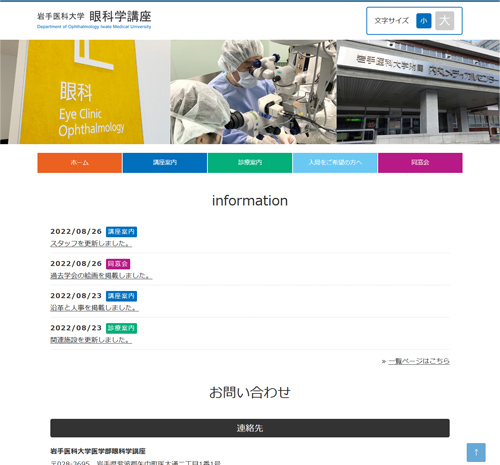Viewport: 500px width, 465px height.
Task: Open the 過去学会の絵画を掲載しました news link
Action: 101,276
